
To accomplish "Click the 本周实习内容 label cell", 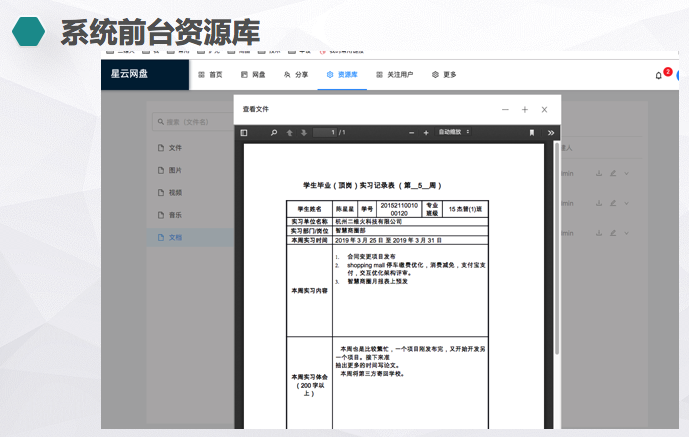I will click(309, 291).
